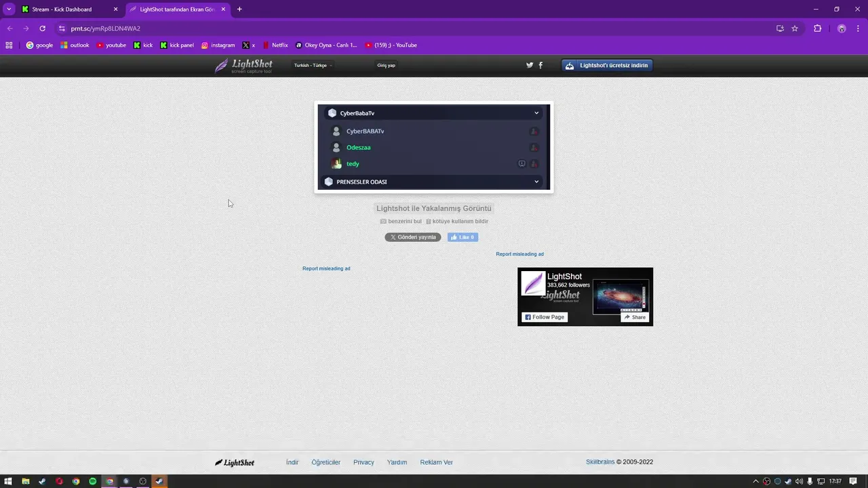Click Giriş yap login link

[x=386, y=65]
